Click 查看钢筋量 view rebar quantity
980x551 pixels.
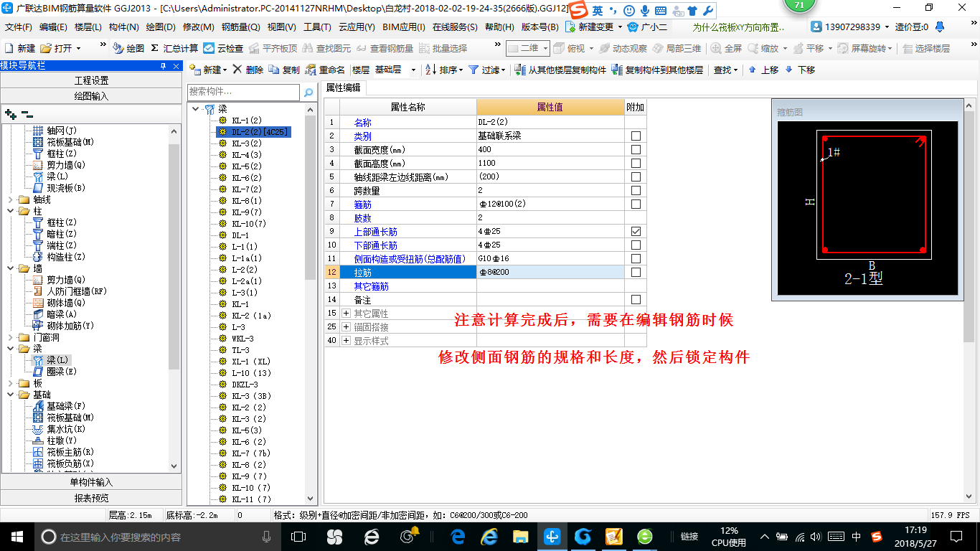pyautogui.click(x=385, y=48)
